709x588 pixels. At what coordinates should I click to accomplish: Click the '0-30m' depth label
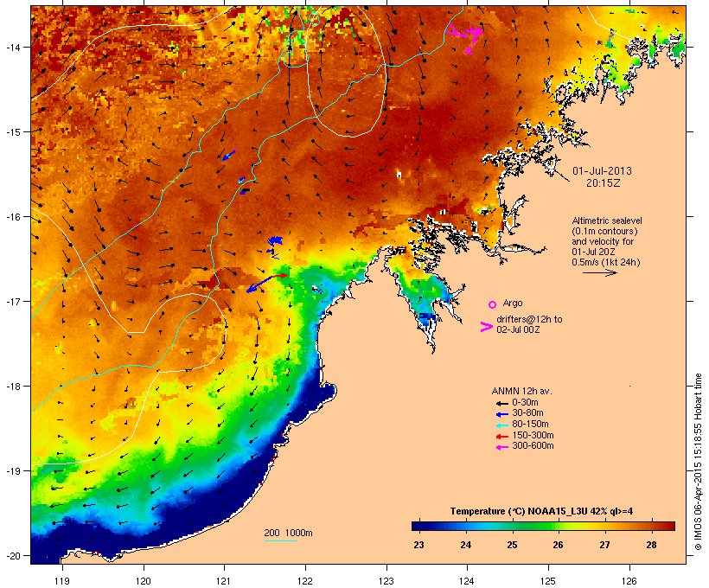click(525, 403)
